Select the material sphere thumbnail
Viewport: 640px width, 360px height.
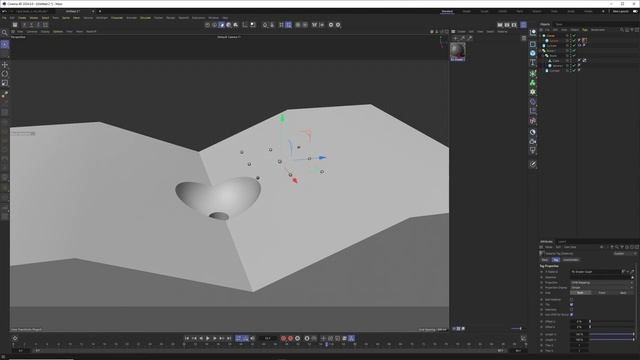click(458, 50)
